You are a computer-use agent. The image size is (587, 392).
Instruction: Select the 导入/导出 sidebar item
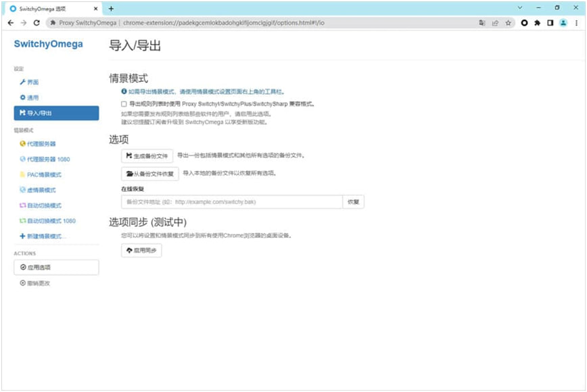(56, 113)
